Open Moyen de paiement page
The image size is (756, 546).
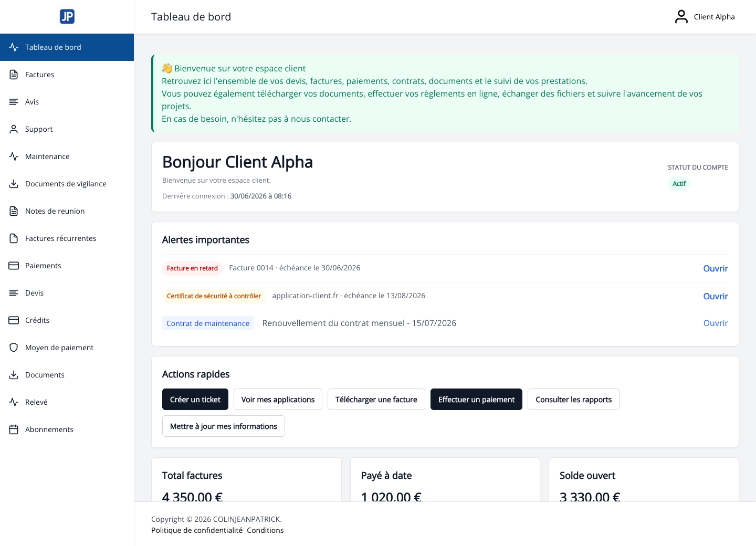(x=67, y=348)
